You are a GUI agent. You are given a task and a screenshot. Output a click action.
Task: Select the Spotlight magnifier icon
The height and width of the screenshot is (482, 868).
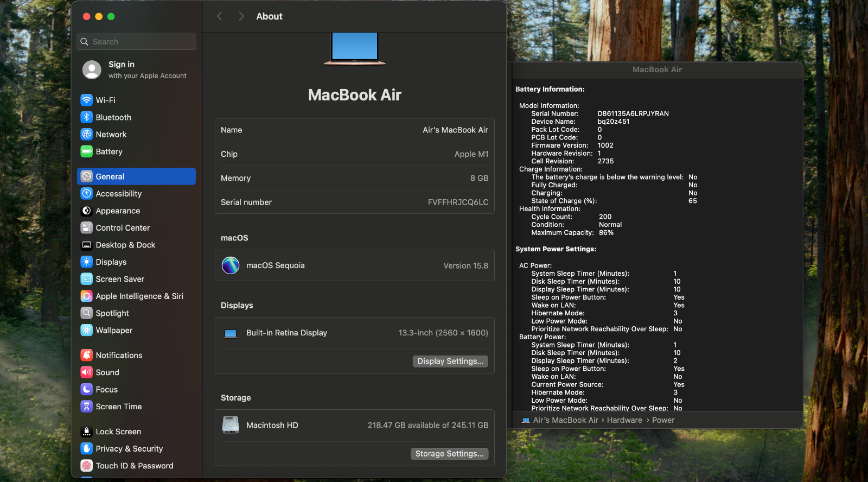click(x=87, y=313)
